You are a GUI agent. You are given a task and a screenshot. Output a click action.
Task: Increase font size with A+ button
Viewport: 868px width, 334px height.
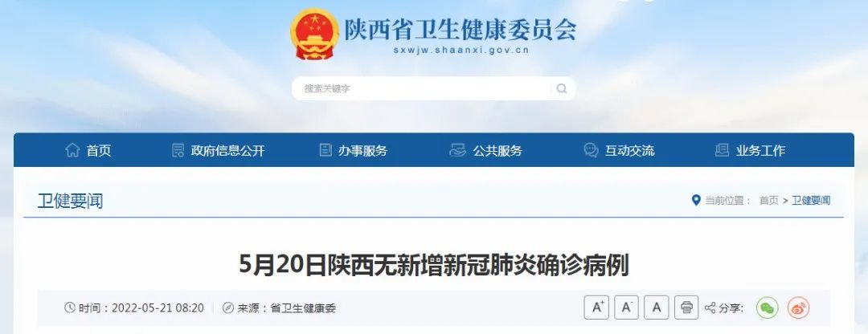[x=596, y=308]
